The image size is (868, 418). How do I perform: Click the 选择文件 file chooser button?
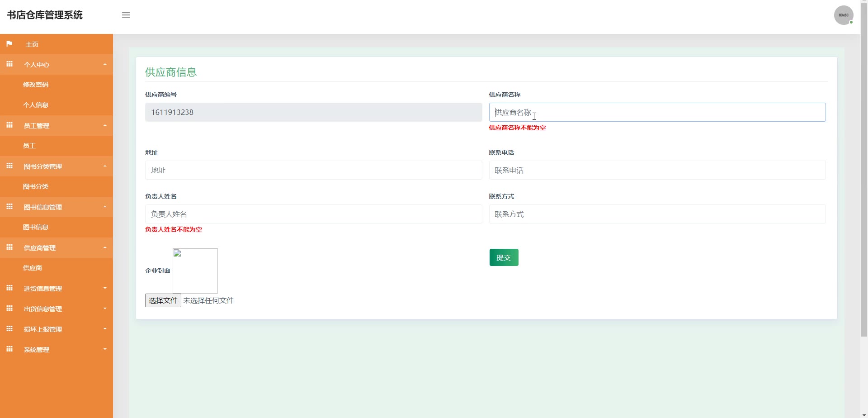tap(163, 300)
